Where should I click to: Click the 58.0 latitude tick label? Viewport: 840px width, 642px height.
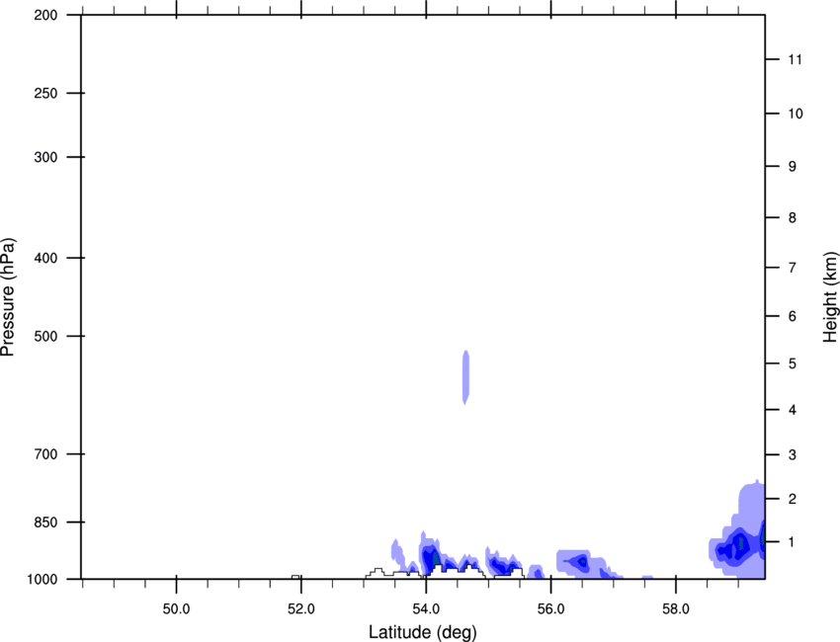click(x=676, y=608)
